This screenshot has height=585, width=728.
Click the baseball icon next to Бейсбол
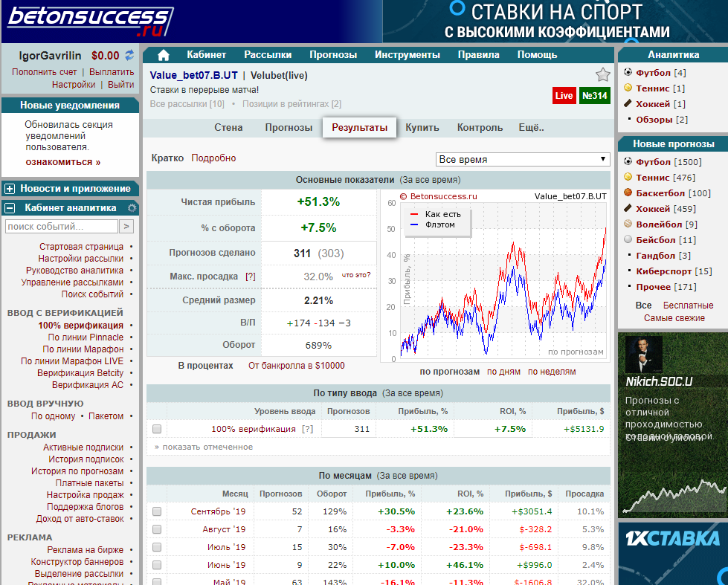point(628,239)
